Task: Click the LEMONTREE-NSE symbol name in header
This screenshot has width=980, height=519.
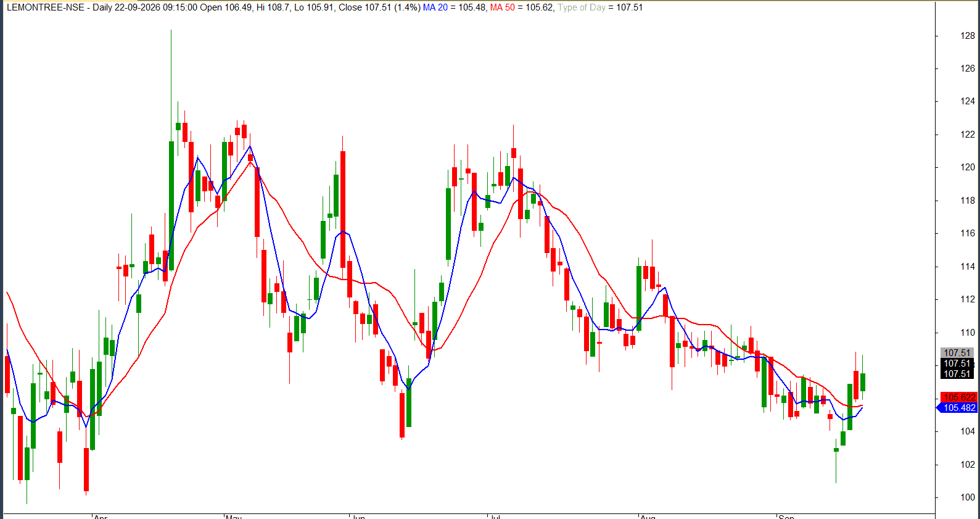Action: coord(46,7)
